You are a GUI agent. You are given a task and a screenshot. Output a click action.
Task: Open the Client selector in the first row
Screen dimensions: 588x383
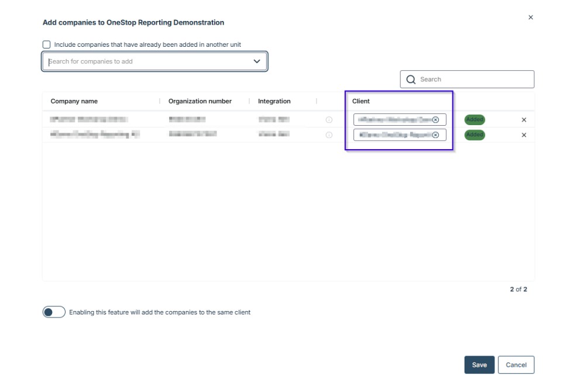[x=393, y=120]
